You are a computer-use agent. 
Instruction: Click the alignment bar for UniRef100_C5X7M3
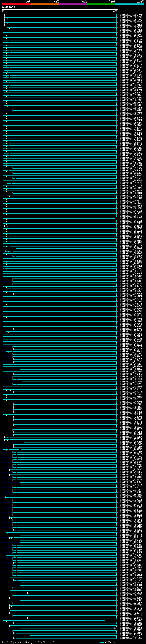65,110
